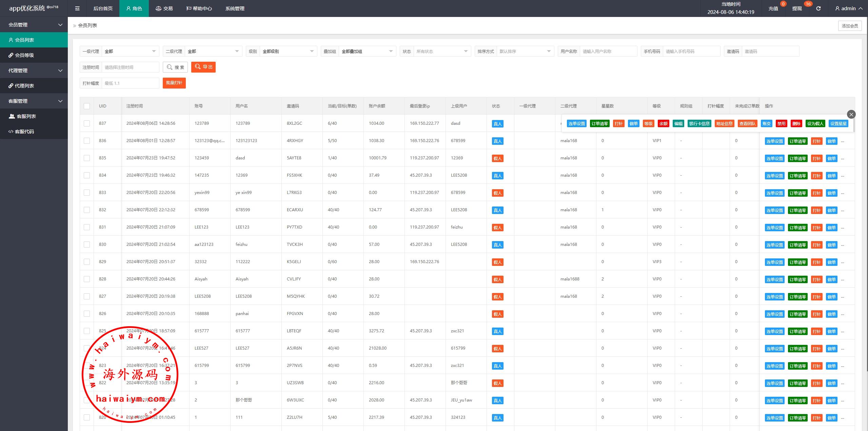Image resolution: width=868 pixels, height=431 pixels.
Task: Check the row checkbox for UID 833
Action: pyautogui.click(x=87, y=193)
